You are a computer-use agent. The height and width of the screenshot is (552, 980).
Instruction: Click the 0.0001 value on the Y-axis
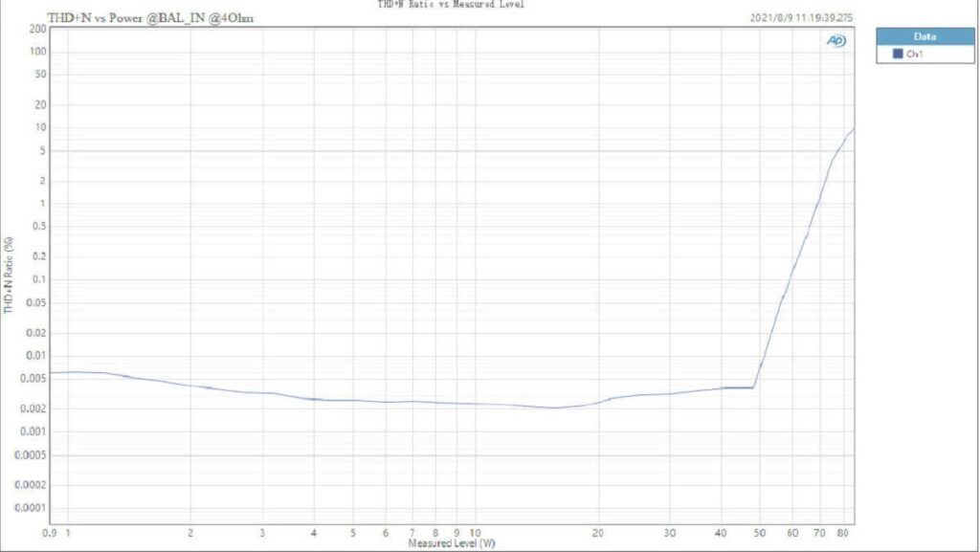tap(31, 508)
